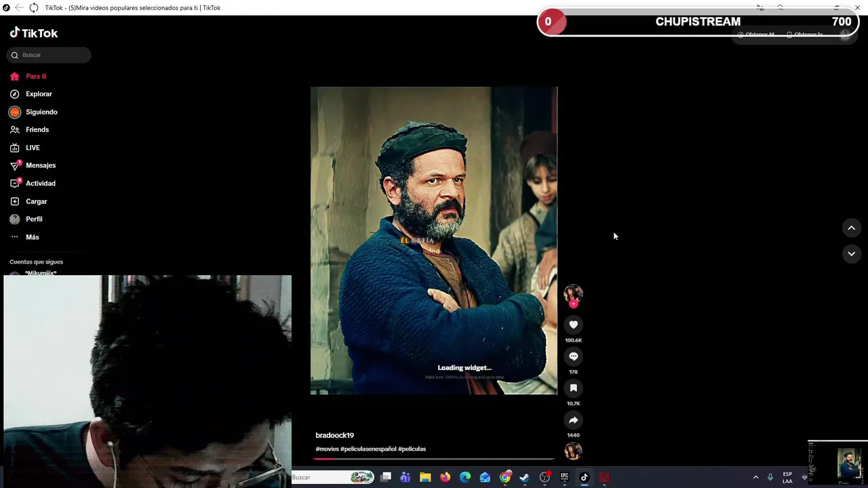Click the #movies hashtag
The image size is (868, 488).
point(327,449)
